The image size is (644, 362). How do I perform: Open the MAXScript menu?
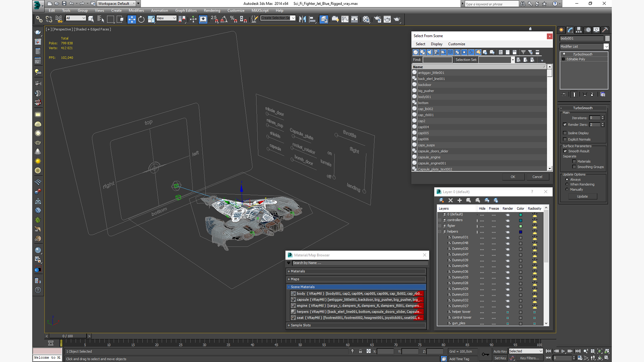click(x=260, y=10)
